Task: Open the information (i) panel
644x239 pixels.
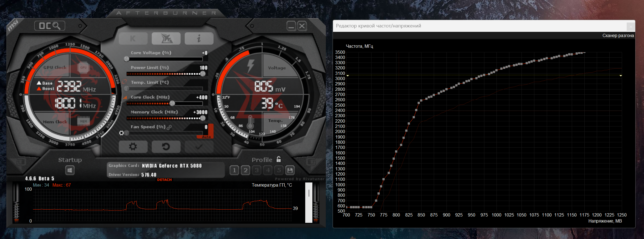Action: coord(199,38)
